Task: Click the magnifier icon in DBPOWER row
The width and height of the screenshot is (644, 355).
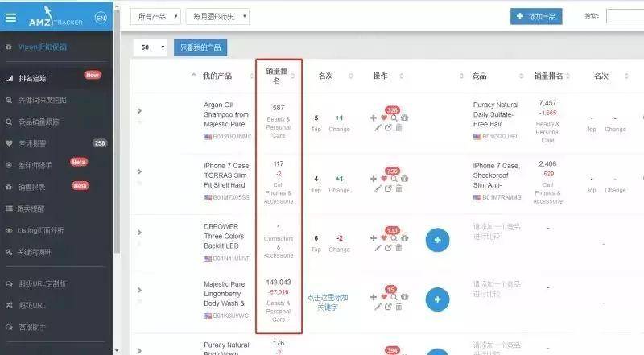Action: click(x=394, y=238)
